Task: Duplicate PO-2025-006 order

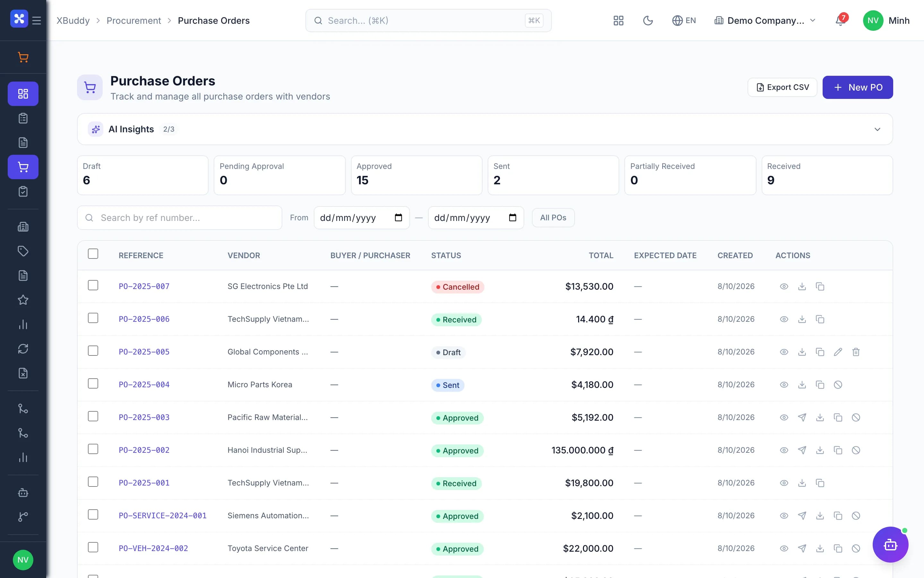Action: coord(820,319)
